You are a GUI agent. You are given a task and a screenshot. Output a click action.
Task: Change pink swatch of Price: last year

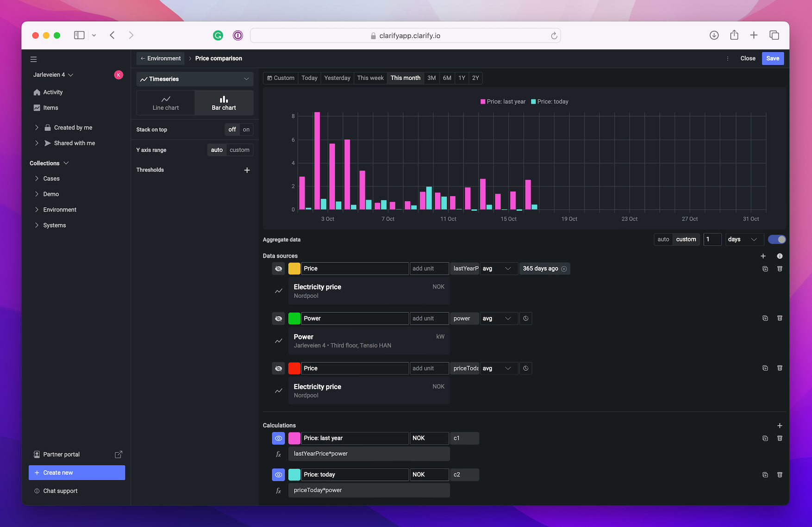pos(294,438)
